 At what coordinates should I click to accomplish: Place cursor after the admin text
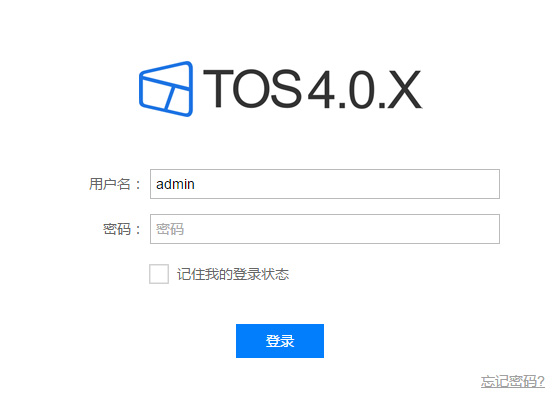click(195, 184)
